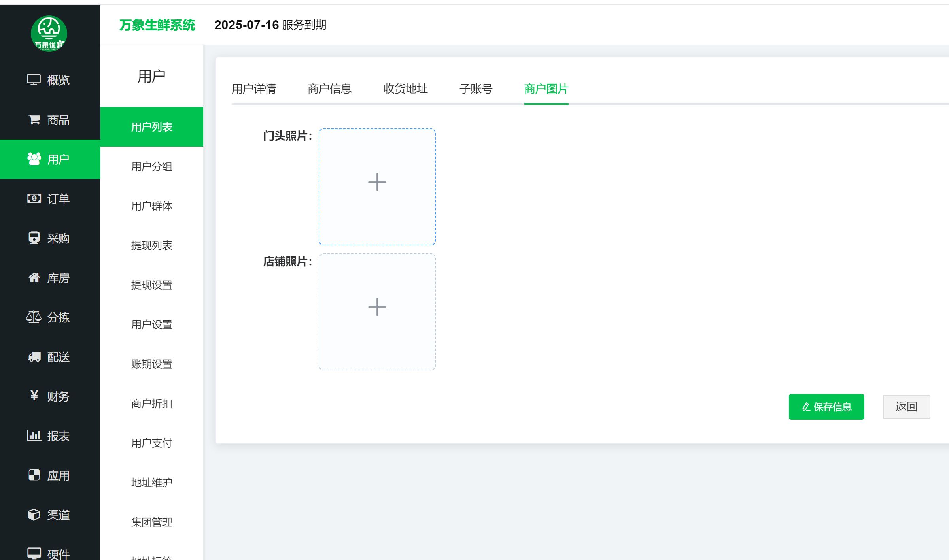Click 2025-07-16 服务到期 notice
Image resolution: width=949 pixels, height=560 pixels.
[x=270, y=25]
